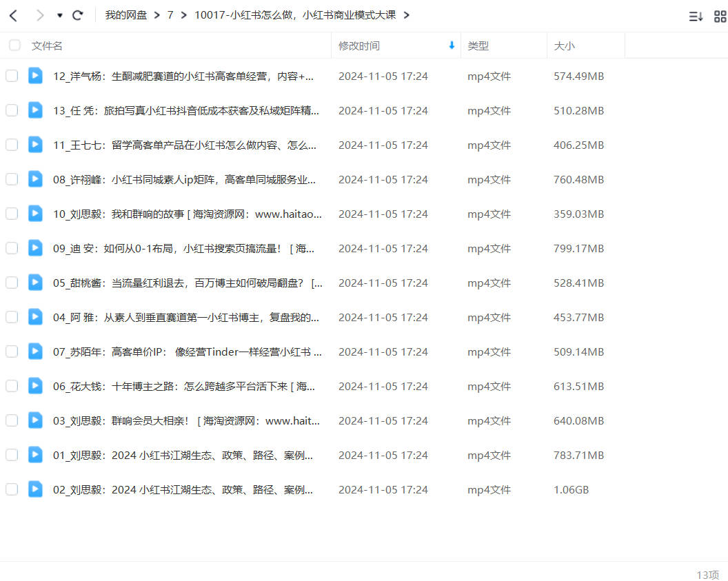728x581 pixels.
Task: Expand chevron after 10017 folder breadcrumb
Action: pos(407,15)
